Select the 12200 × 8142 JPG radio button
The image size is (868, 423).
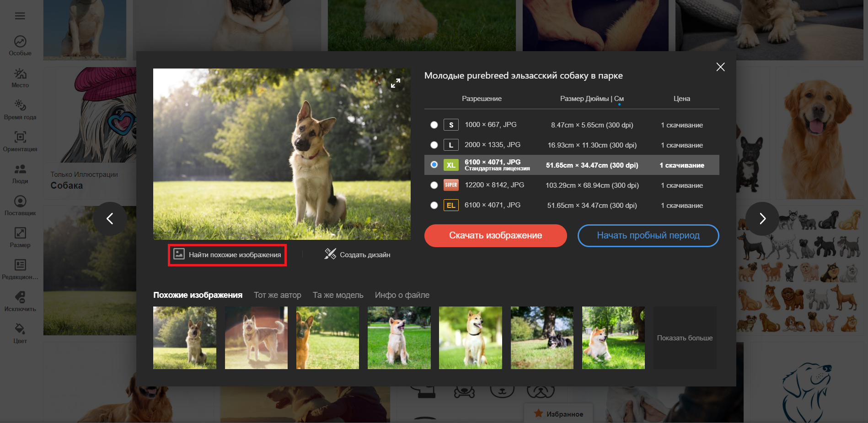tap(434, 185)
